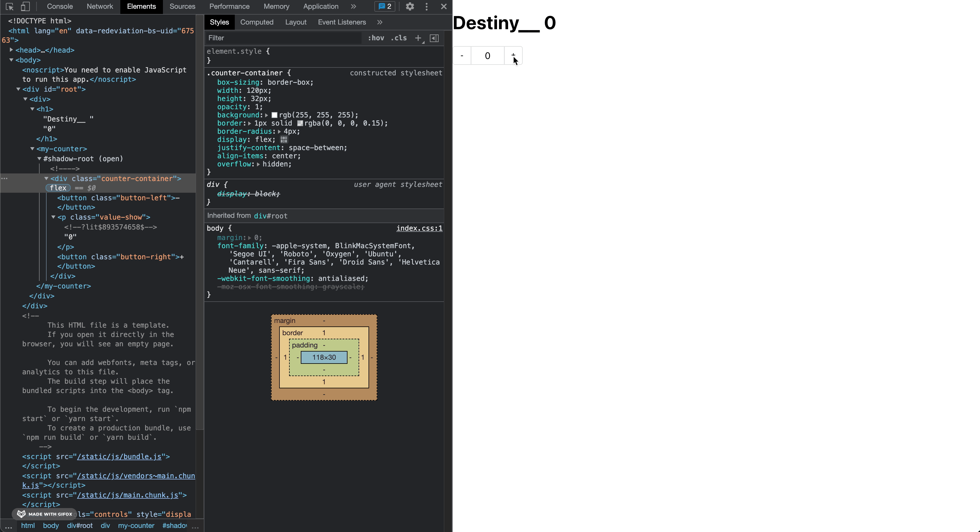Viewport: 980px width, 532px height.
Task: Toggle the :hov element state panel
Action: click(x=376, y=38)
